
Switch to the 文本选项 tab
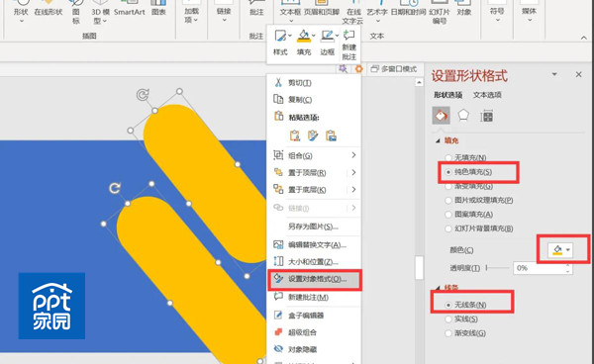tap(487, 95)
